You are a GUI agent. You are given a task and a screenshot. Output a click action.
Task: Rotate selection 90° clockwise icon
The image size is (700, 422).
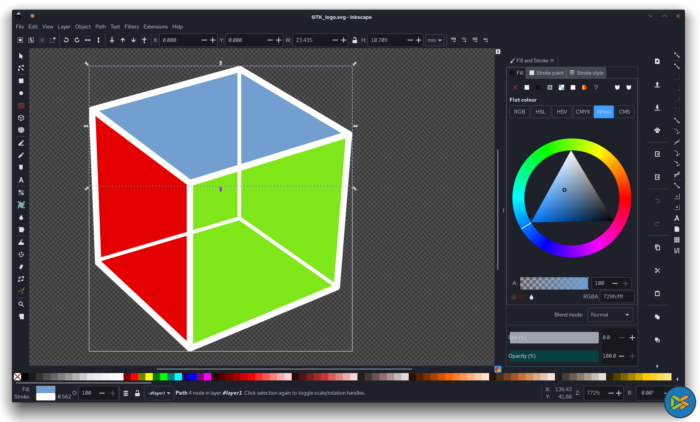[76, 40]
